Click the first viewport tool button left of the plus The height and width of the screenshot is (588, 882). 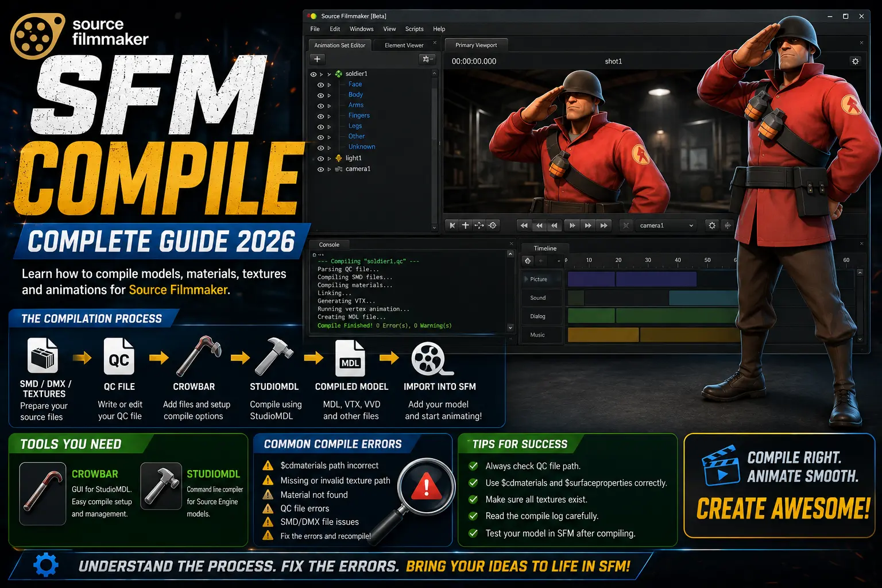(x=452, y=226)
